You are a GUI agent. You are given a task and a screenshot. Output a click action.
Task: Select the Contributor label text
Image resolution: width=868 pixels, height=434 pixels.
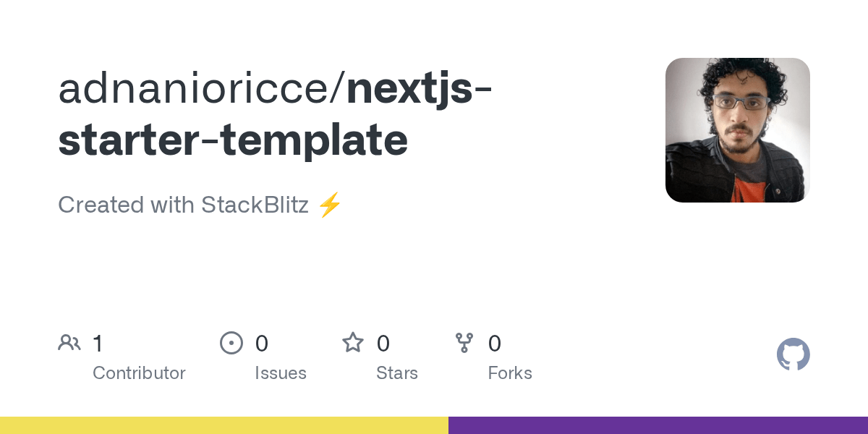pos(139,373)
